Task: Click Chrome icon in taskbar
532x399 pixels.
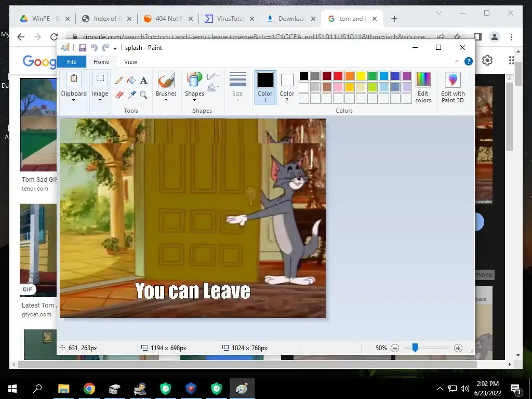Action: point(89,389)
